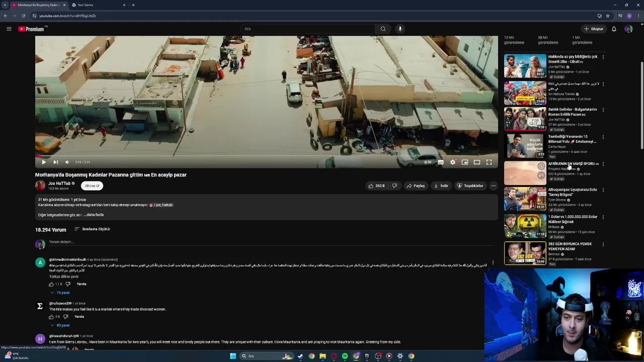This screenshot has height=362, width=644.
Task: Open the 382 GÜN BOYUNCA YEMEK thumbnail
Action: pyautogui.click(x=525, y=253)
